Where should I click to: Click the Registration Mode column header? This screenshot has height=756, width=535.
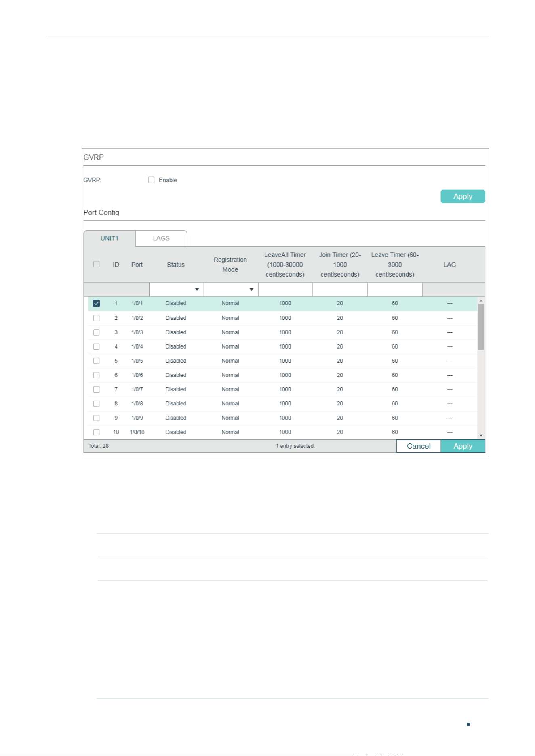click(x=230, y=265)
